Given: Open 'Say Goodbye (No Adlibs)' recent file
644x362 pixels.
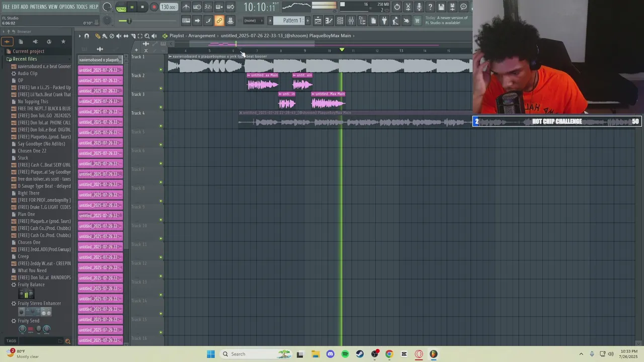Looking at the screenshot, I should tap(41, 144).
